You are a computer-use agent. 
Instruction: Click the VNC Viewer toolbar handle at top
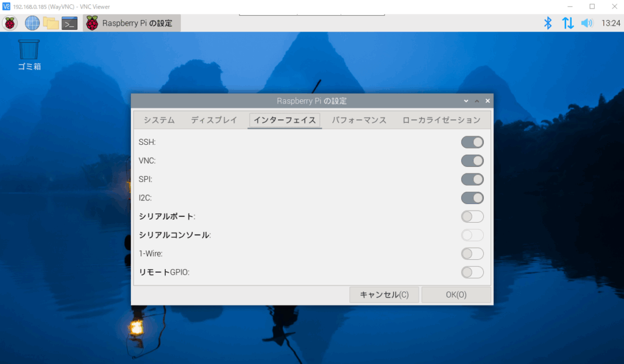point(311,15)
